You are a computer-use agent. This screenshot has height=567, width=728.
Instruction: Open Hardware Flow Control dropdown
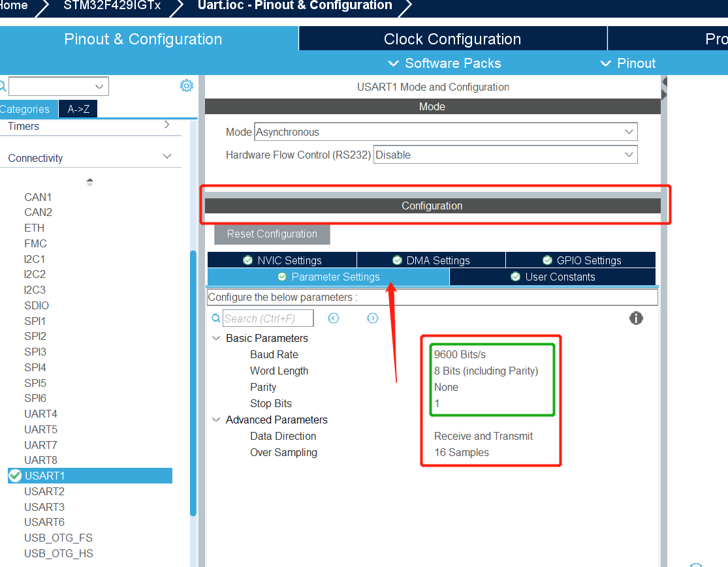click(x=505, y=155)
